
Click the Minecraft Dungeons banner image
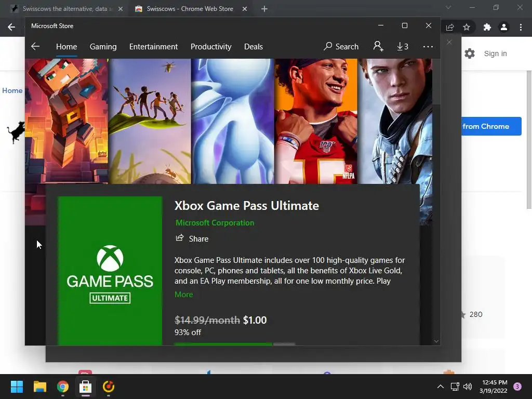[x=66, y=121]
